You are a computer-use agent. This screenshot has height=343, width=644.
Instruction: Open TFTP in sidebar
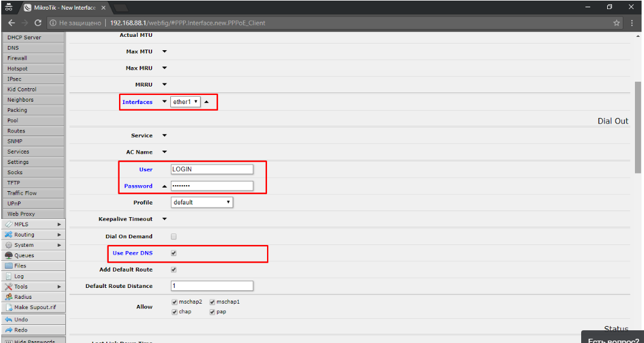click(x=33, y=183)
